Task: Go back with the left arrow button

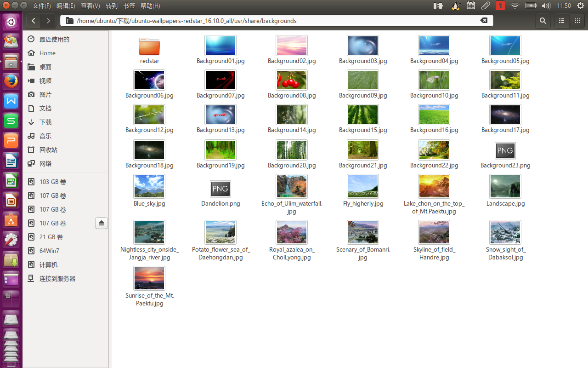Action: pyautogui.click(x=34, y=21)
